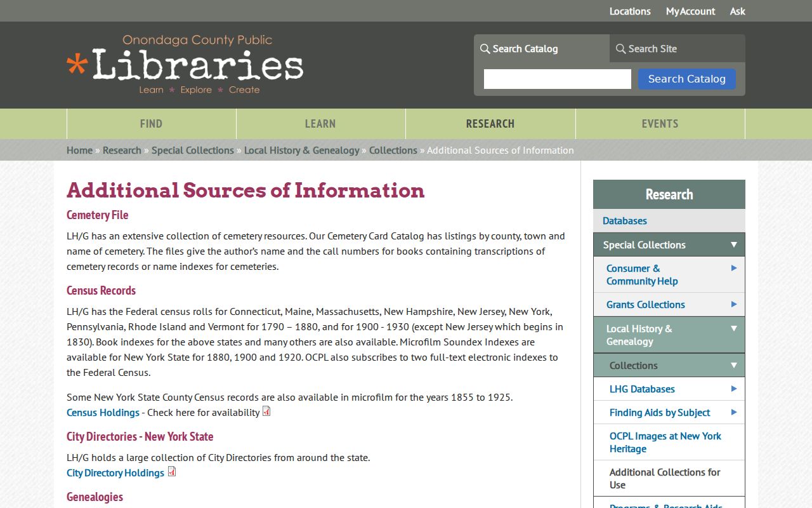Open the LEARN menu

320,124
